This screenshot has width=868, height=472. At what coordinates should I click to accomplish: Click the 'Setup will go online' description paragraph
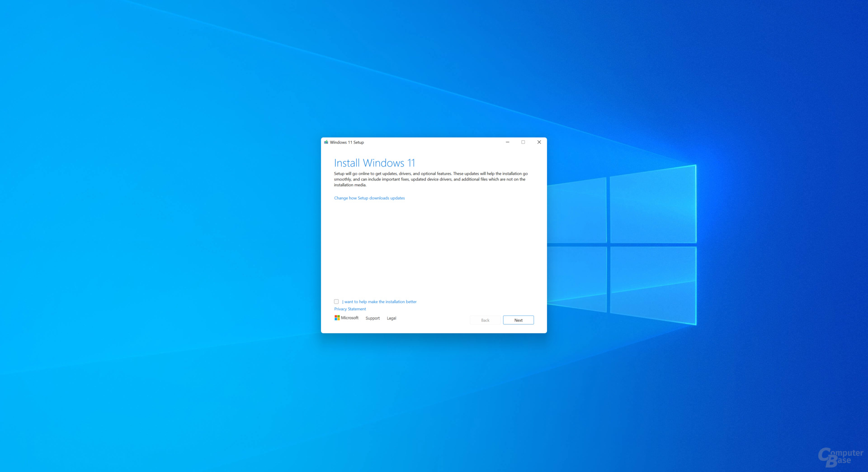pyautogui.click(x=431, y=179)
